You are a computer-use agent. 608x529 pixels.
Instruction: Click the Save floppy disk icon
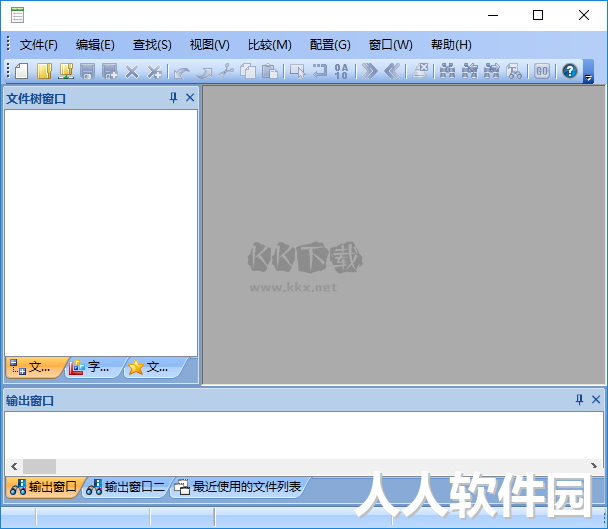[x=88, y=71]
